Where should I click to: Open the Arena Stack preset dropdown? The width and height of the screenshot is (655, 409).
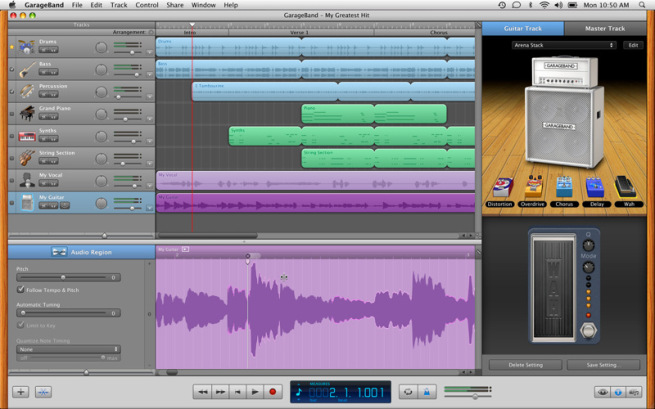point(564,45)
